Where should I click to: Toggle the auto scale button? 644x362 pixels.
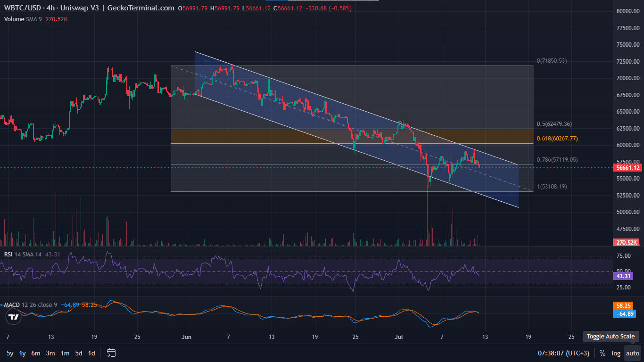click(633, 353)
